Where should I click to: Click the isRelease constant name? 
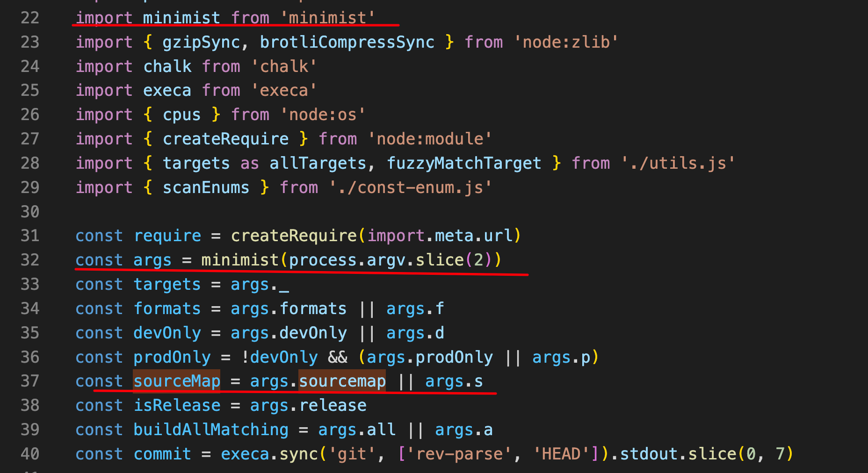pyautogui.click(x=177, y=406)
